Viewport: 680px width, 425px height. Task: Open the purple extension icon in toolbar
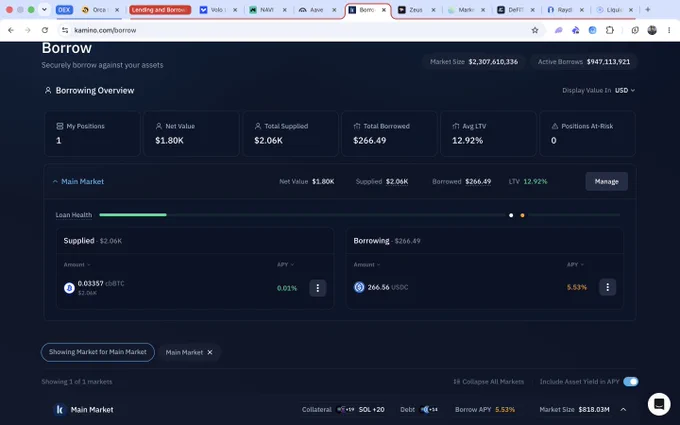[559, 30]
